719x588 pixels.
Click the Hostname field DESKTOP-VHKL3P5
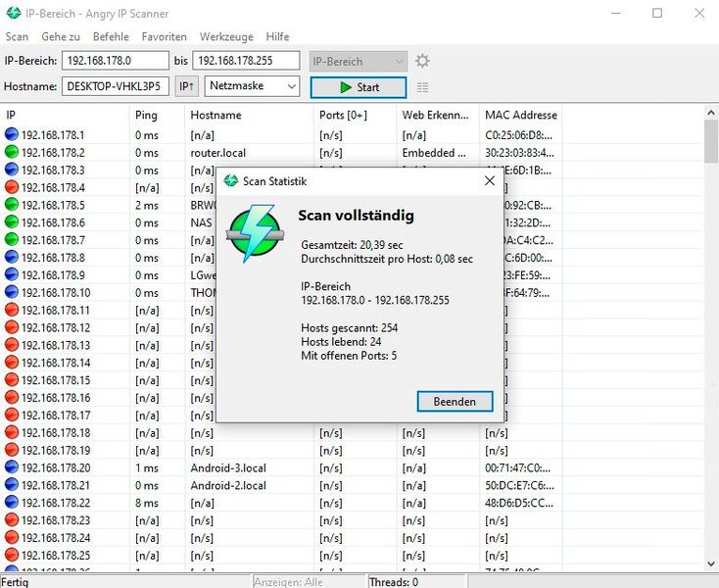click(x=116, y=86)
